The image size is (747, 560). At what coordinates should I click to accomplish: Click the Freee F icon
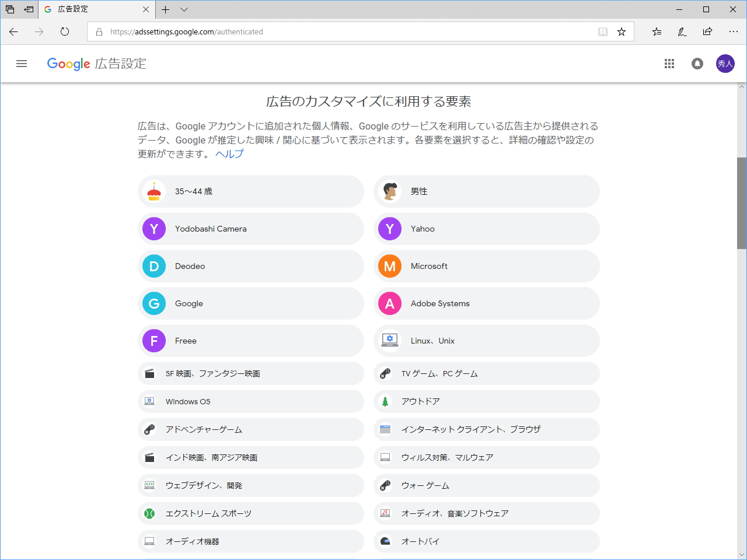(154, 341)
